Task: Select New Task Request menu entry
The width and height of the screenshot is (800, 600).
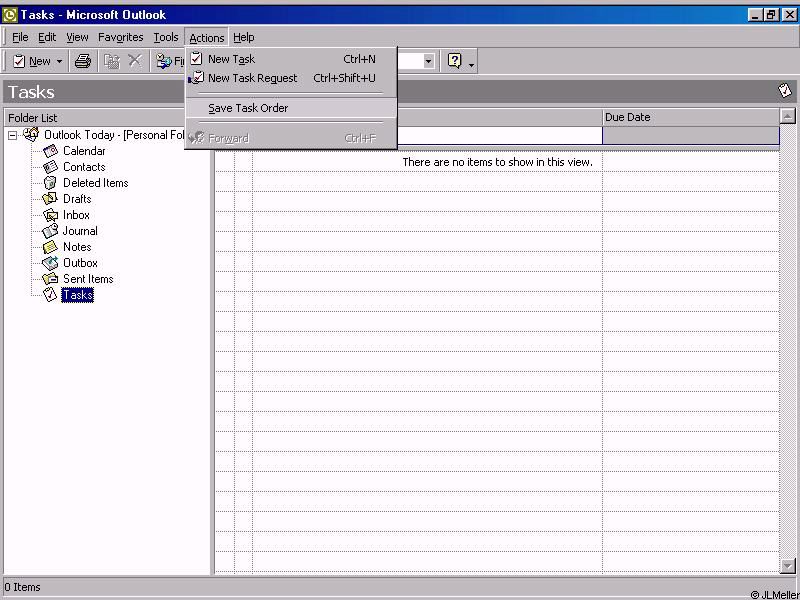Action: click(252, 78)
